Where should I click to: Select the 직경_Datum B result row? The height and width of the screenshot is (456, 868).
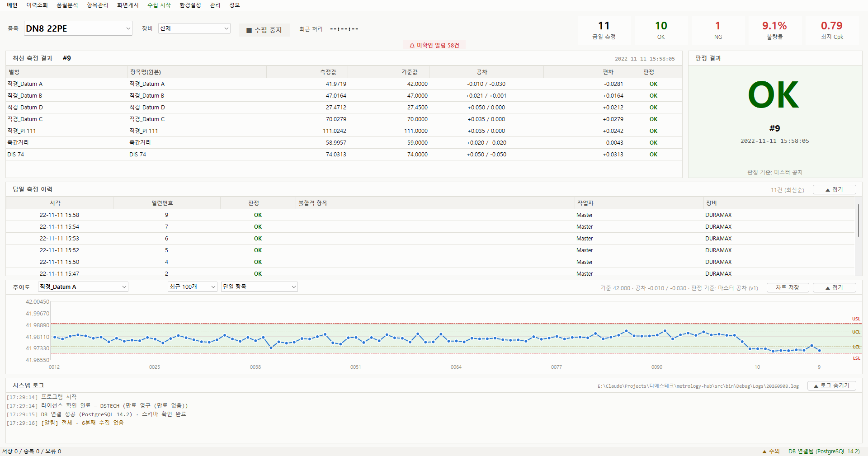[344, 96]
